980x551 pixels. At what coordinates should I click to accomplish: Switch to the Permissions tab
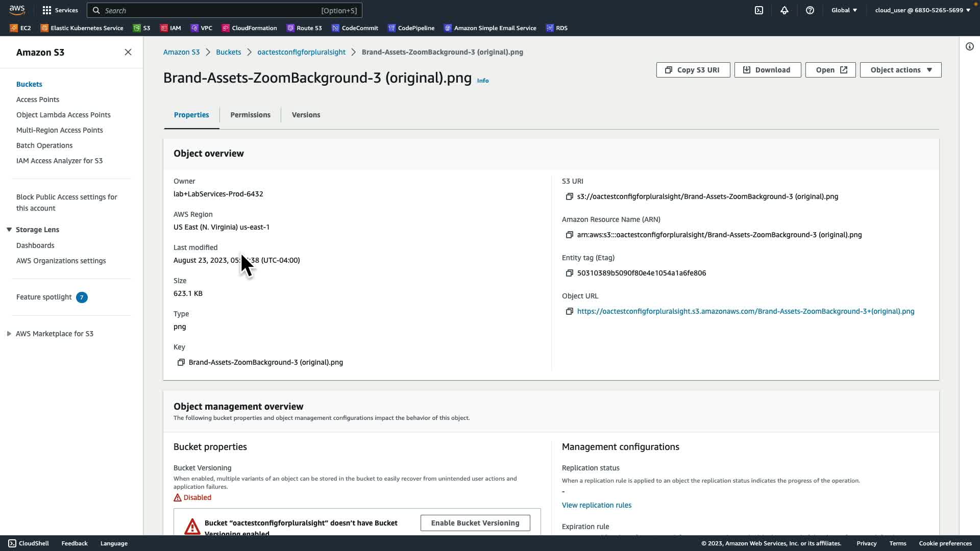250,115
